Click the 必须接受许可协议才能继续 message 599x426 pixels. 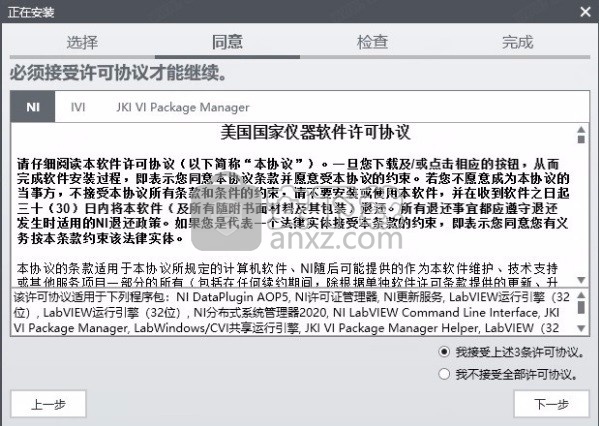tap(119, 73)
